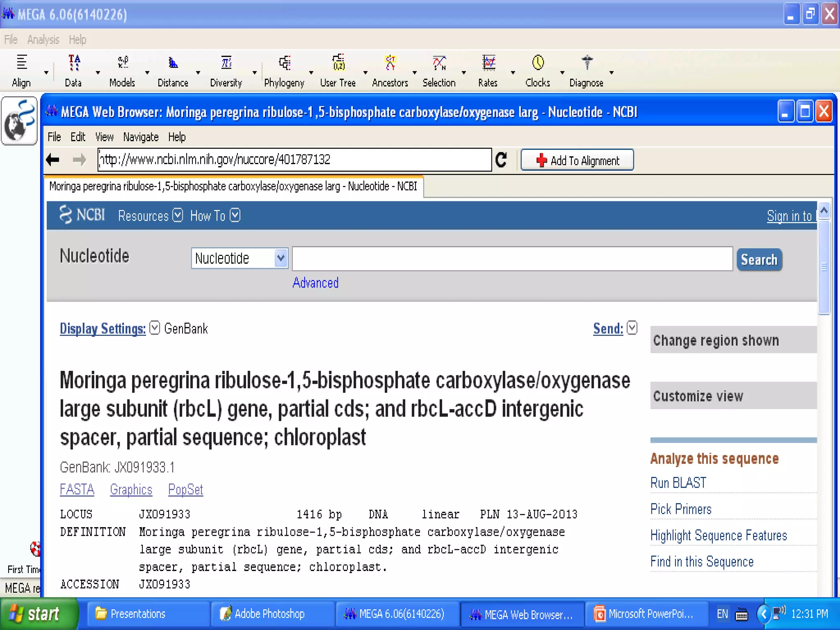Viewport: 840px width, 630px height.
Task: Open the Distance tool icon
Action: coord(173,71)
